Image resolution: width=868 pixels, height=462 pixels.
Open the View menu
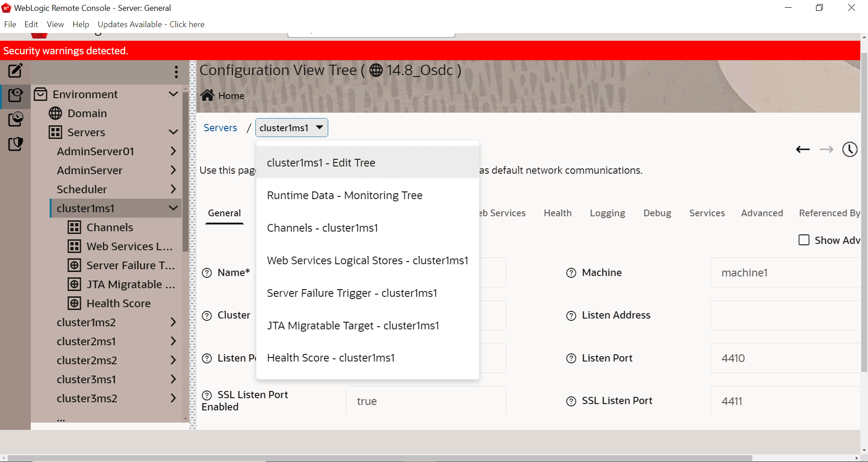(x=55, y=24)
